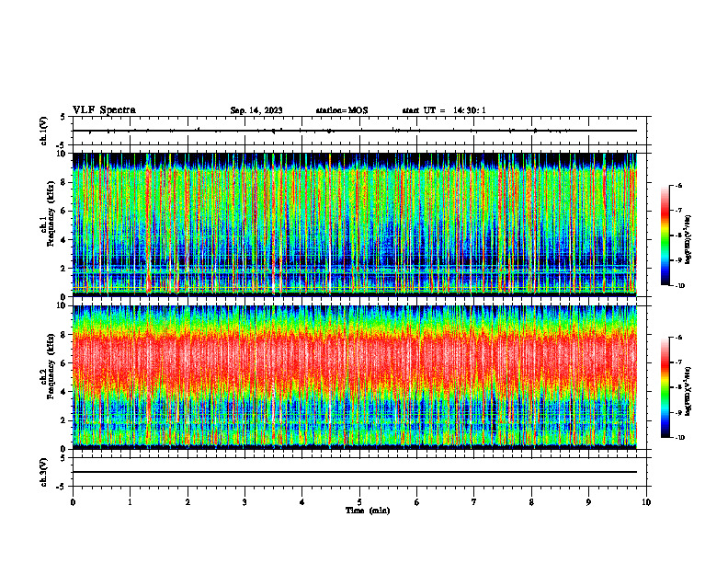Viewport: 728px width, 563px height.
Task: Click the "1" tick on the time axis
Action: tap(131, 502)
